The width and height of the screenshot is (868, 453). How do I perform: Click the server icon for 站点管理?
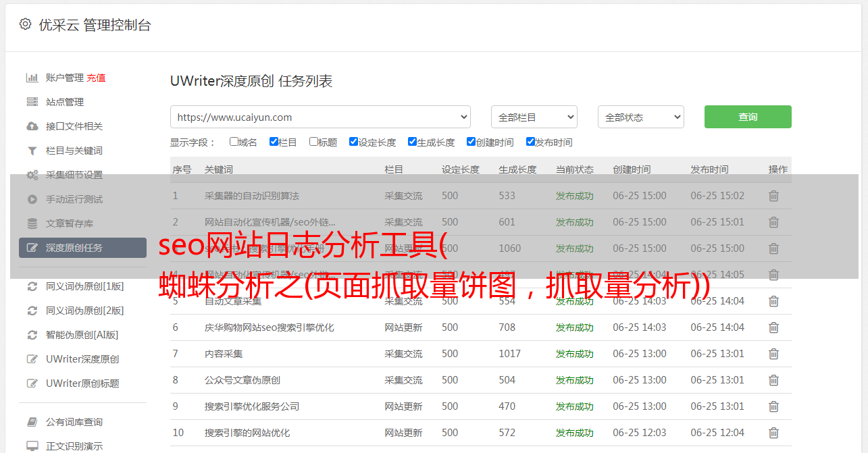(x=32, y=102)
